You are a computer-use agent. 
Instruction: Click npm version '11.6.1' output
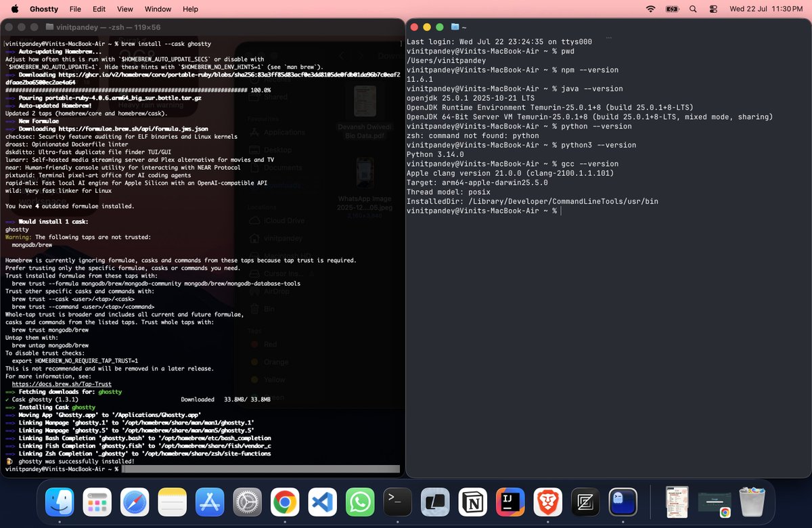[x=420, y=79]
